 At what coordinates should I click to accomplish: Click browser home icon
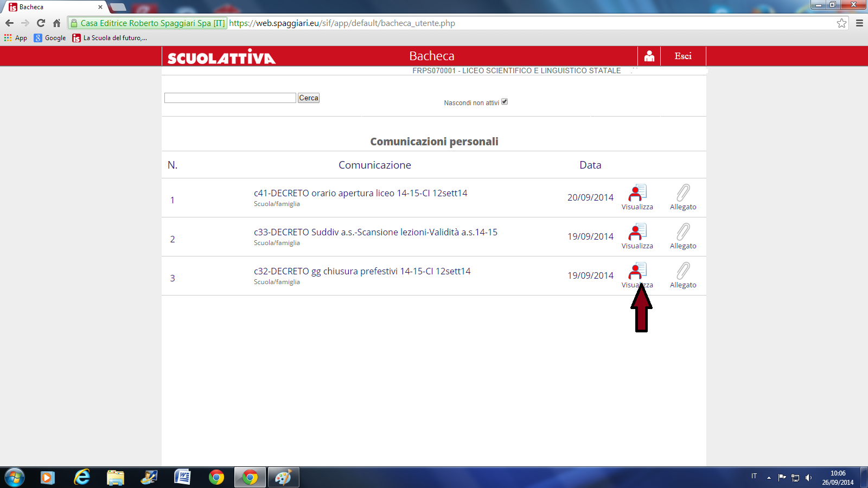tap(57, 23)
